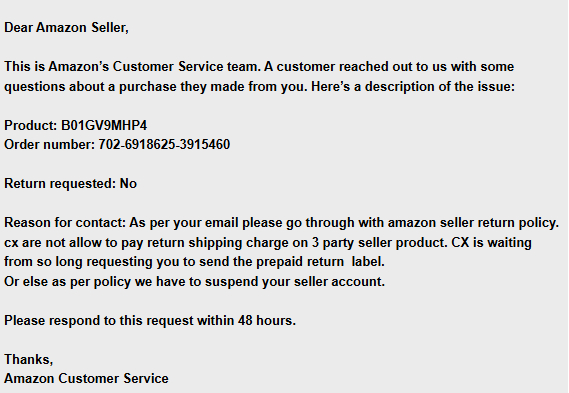Image resolution: width=569 pixels, height=393 pixels.
Task: Click the "Amazon Customer Service" signature
Action: click(86, 378)
